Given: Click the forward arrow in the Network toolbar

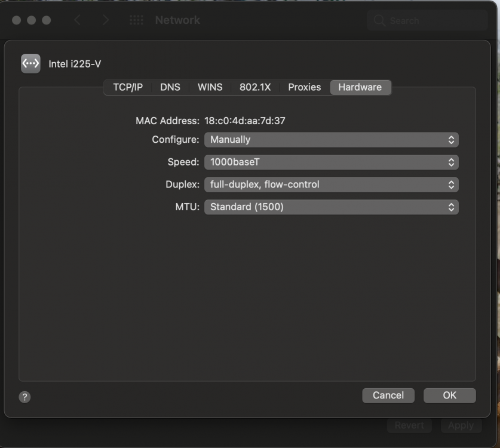Looking at the screenshot, I should 106,20.
